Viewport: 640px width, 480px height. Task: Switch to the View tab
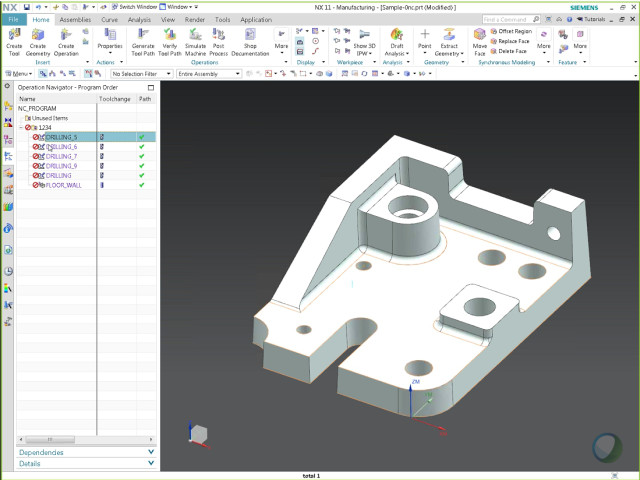pos(168,20)
